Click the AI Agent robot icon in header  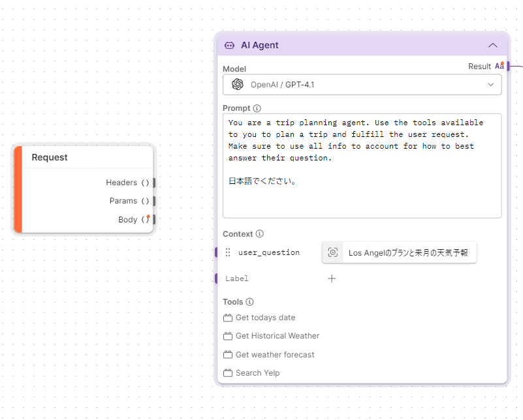point(229,45)
